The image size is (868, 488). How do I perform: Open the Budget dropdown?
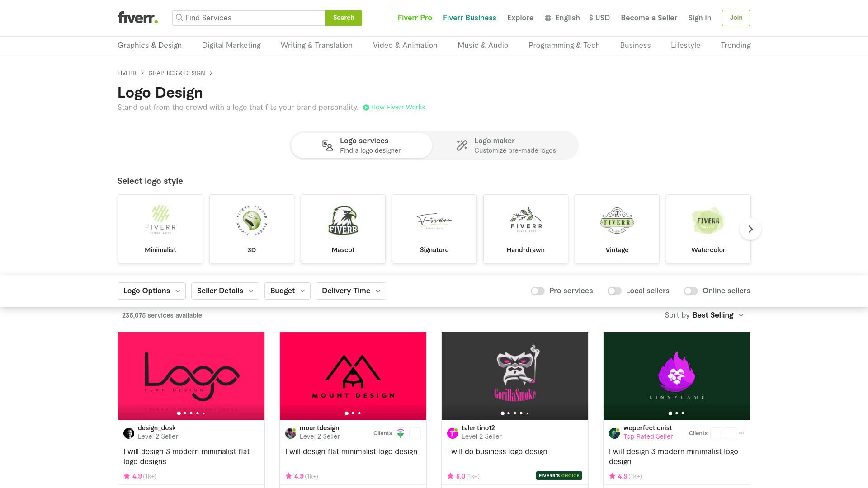288,291
